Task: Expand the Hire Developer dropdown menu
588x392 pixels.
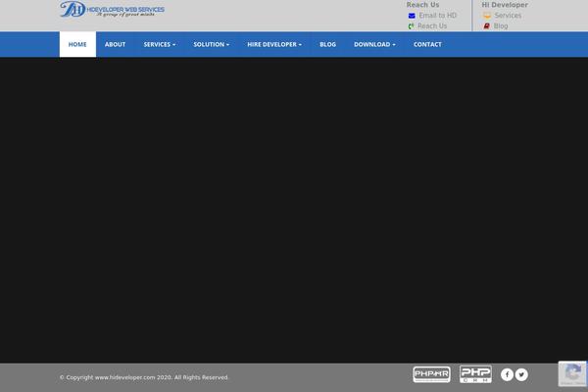Action: click(x=274, y=44)
